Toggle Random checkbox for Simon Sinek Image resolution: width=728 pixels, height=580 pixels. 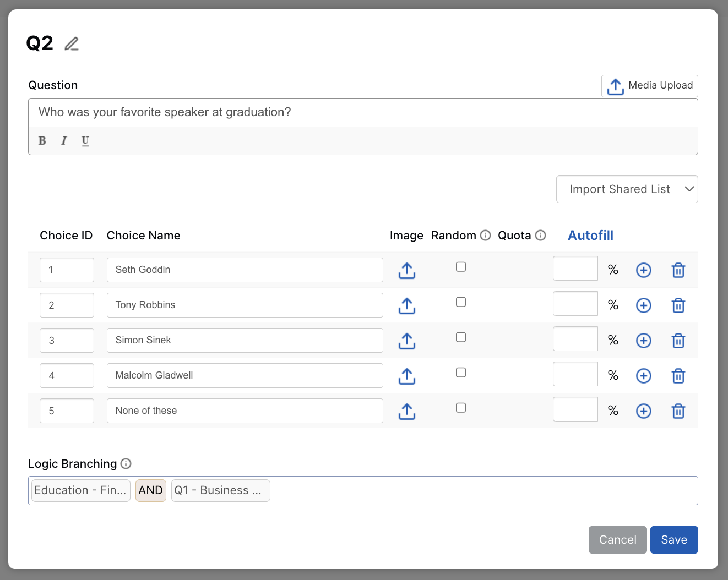[461, 337]
